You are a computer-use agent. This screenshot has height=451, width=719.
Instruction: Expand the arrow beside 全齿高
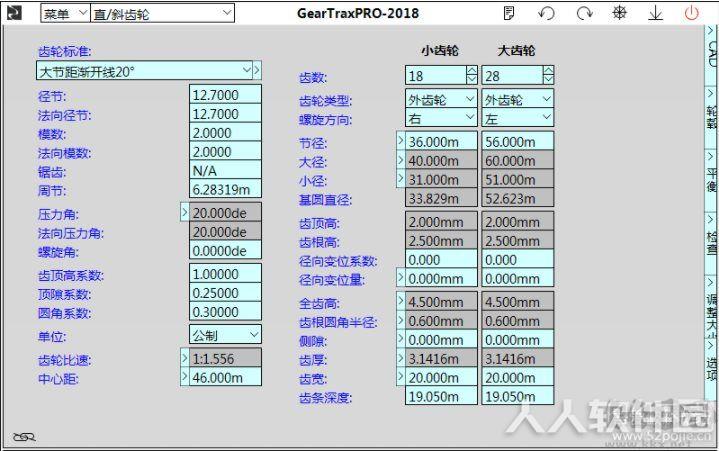400,301
